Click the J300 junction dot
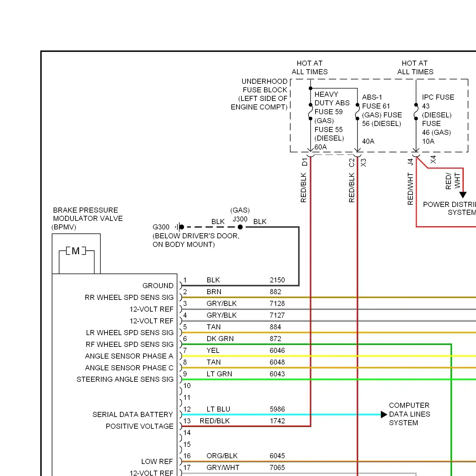 click(x=240, y=227)
